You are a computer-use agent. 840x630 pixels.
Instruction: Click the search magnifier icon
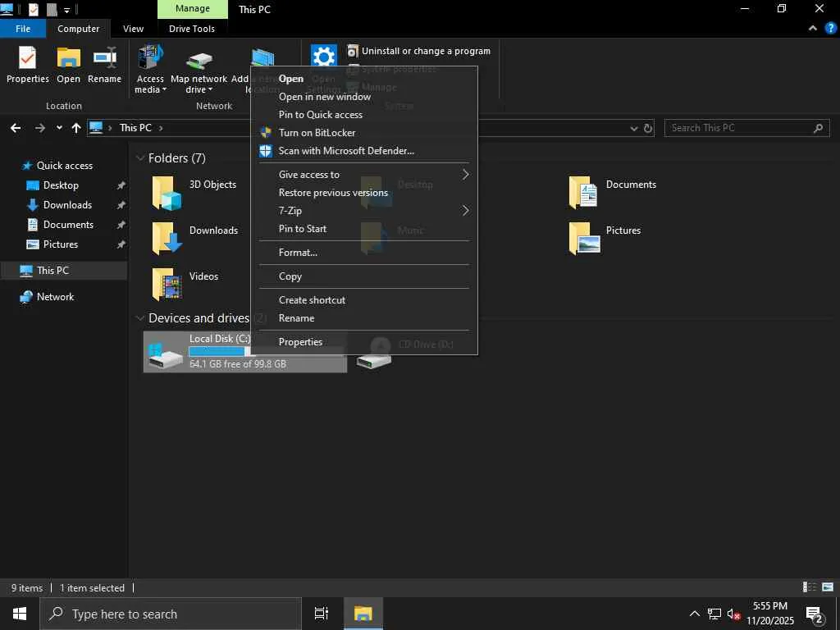pyautogui.click(x=818, y=128)
